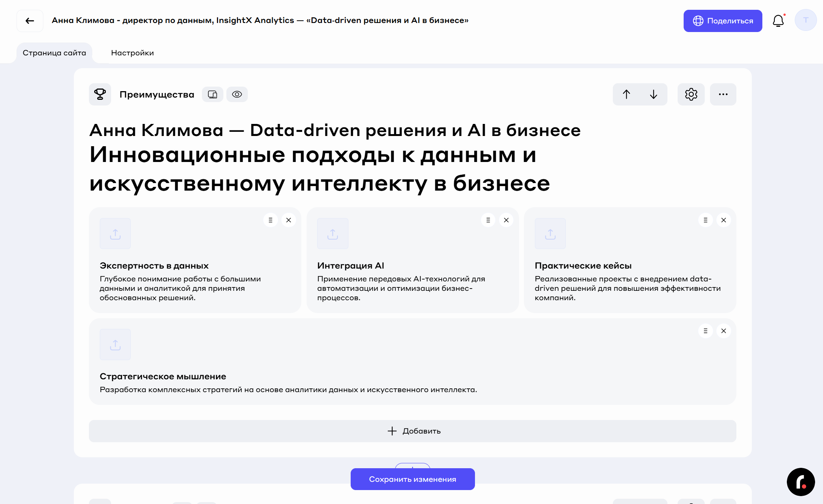Screen dimensions: 823x504
Task: Toggle visibility of the Преимущества block
Action: [237, 94]
